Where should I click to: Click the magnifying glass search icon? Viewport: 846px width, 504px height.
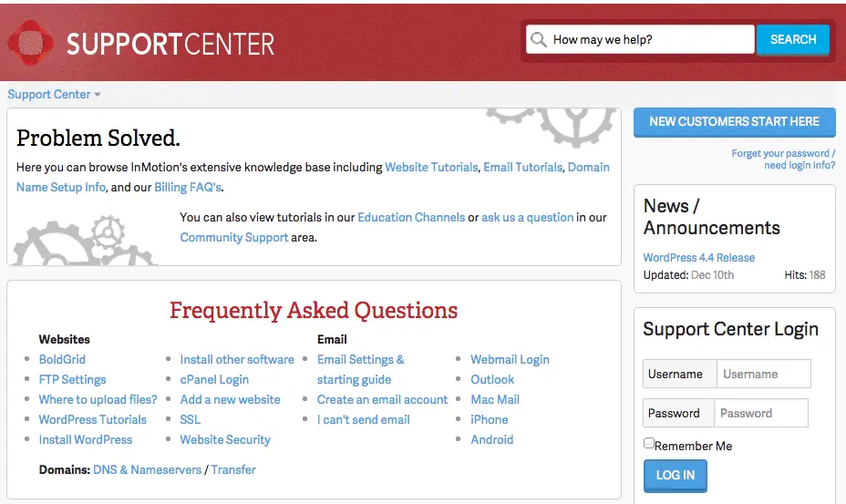[x=538, y=39]
